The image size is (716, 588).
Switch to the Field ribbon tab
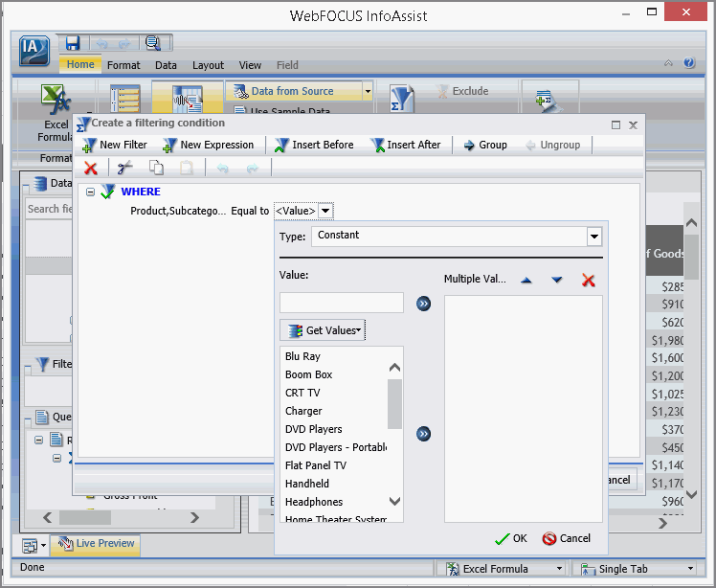pyautogui.click(x=287, y=65)
